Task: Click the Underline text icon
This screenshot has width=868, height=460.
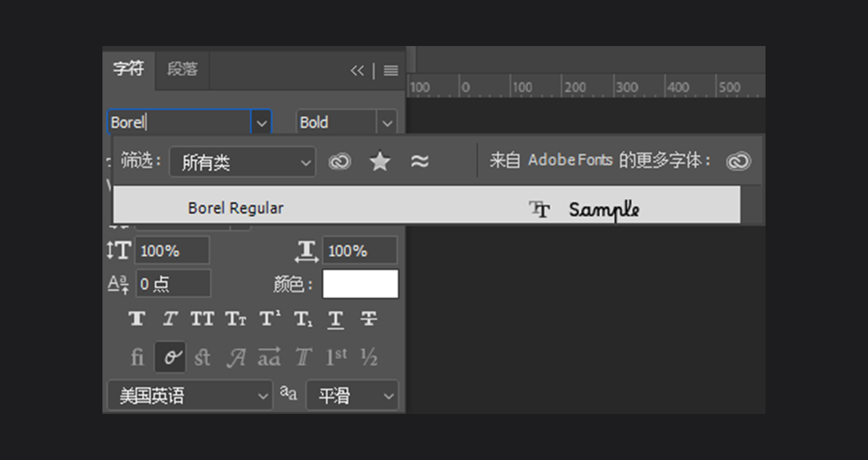Action: coord(335,319)
